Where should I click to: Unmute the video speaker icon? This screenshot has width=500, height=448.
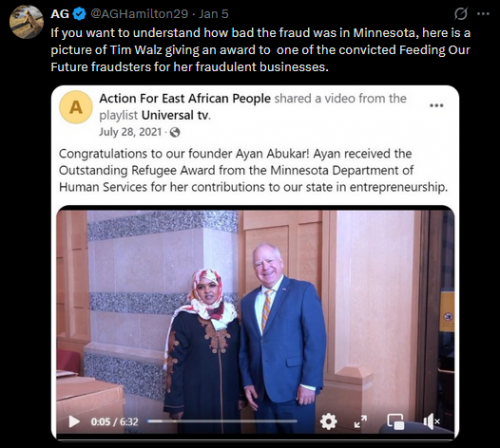431,422
